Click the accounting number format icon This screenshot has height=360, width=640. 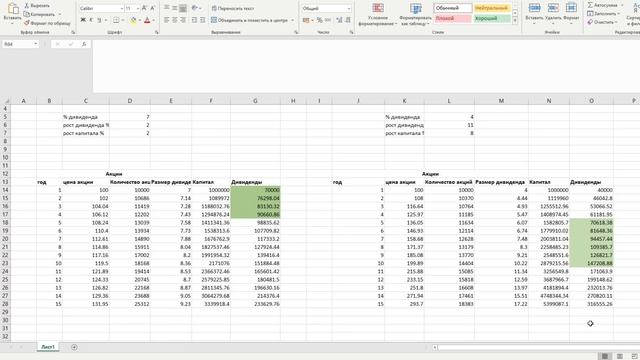click(x=306, y=20)
